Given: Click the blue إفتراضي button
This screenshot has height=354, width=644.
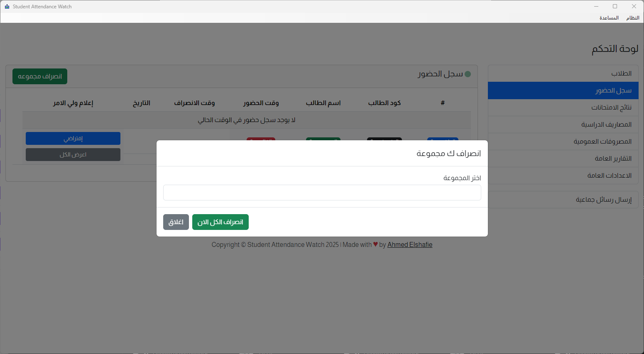Looking at the screenshot, I should [x=73, y=139].
